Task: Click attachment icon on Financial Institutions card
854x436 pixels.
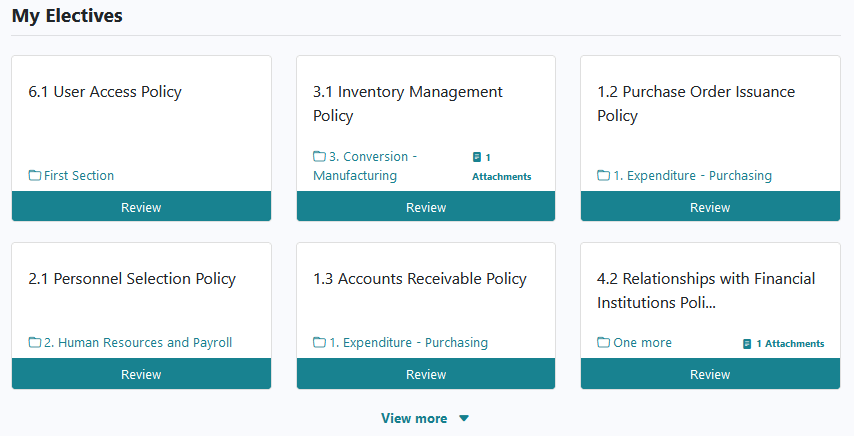Action: click(747, 344)
